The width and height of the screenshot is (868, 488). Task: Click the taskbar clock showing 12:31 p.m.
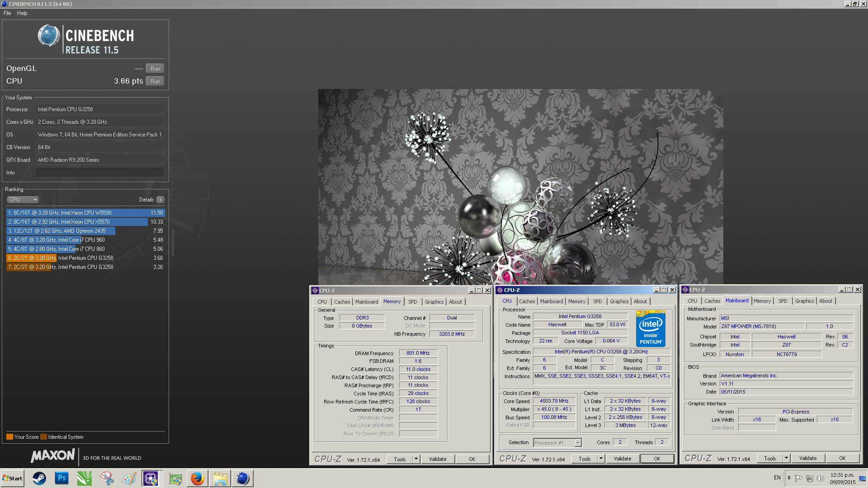click(843, 479)
